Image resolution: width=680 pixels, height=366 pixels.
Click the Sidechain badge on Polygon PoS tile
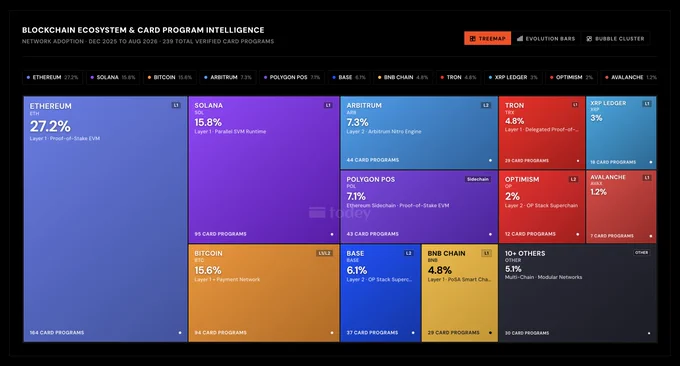477,179
